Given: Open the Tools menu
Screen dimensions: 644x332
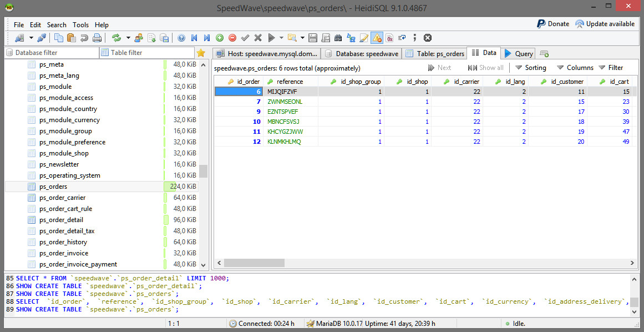Looking at the screenshot, I should tap(80, 25).
